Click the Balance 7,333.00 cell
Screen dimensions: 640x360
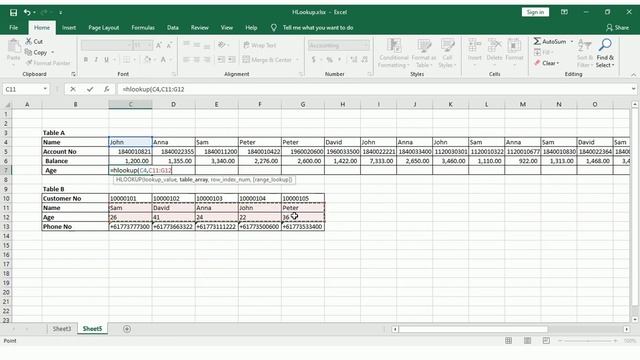(x=378, y=161)
